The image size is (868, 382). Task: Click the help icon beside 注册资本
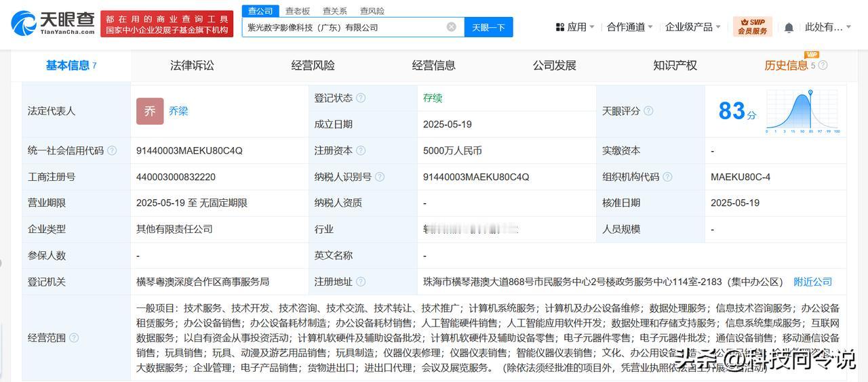pyautogui.click(x=361, y=150)
